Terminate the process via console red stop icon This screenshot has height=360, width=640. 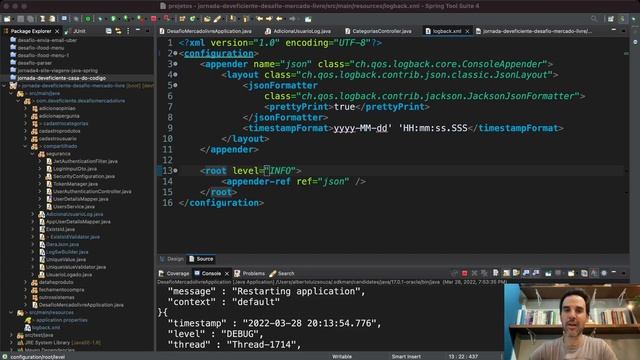pyautogui.click(x=464, y=273)
